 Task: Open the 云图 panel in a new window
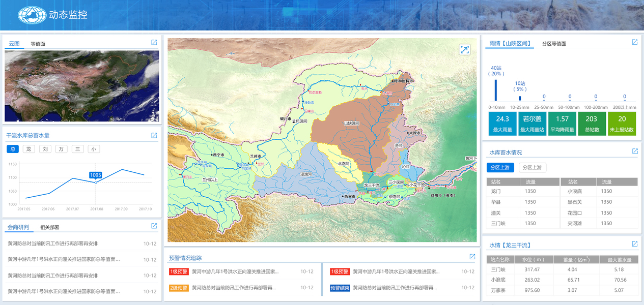pos(154,43)
